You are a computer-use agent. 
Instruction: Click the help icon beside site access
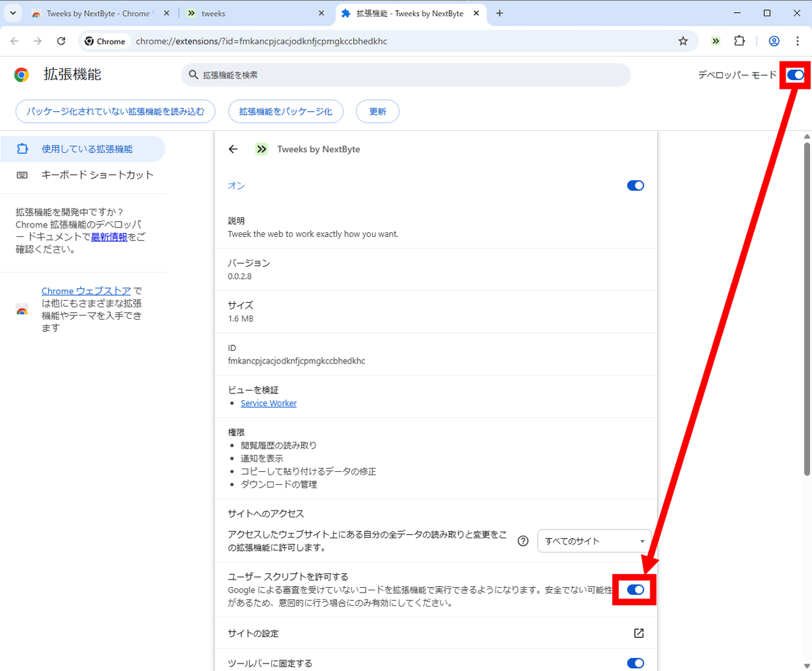(522, 541)
